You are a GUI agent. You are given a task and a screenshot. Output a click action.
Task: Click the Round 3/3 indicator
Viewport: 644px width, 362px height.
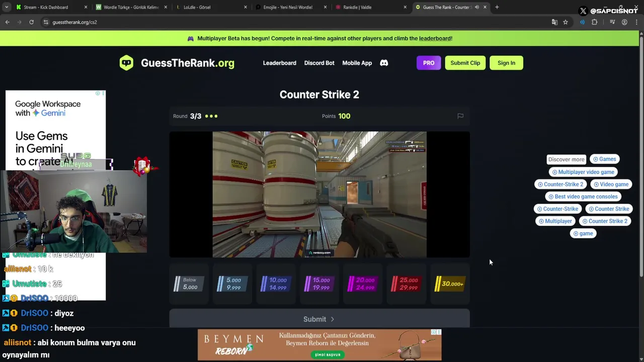[x=195, y=116]
